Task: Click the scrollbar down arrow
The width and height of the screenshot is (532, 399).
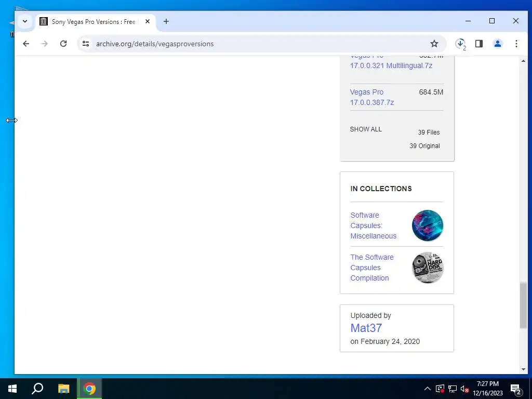Action: click(x=523, y=369)
